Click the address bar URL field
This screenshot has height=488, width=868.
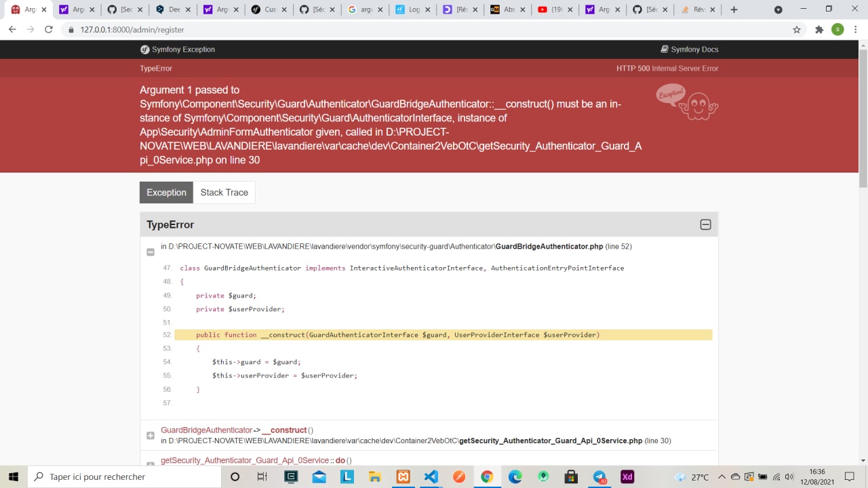[x=427, y=30]
